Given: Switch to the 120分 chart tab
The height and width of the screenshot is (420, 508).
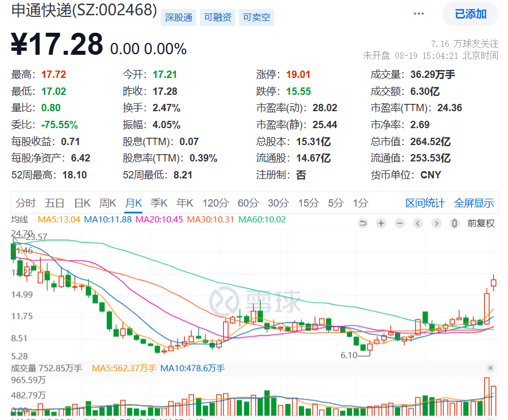Looking at the screenshot, I should (215, 203).
